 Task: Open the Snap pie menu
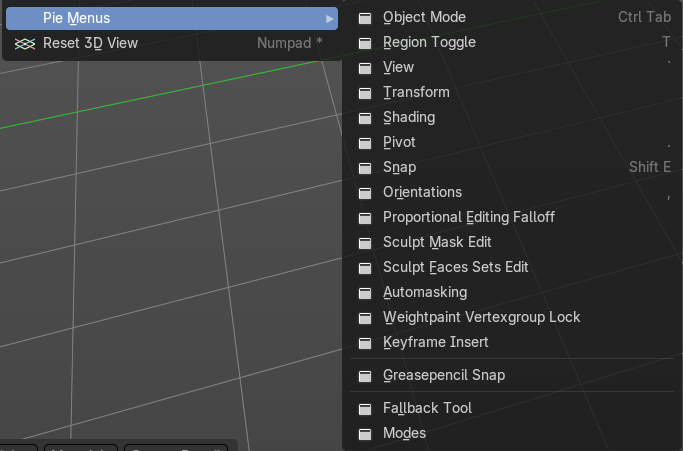pos(512,167)
